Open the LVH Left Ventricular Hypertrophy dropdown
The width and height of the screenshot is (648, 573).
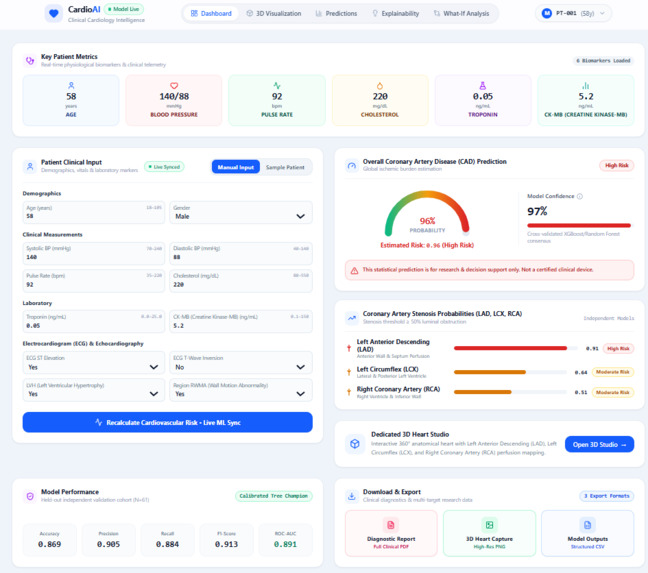click(94, 390)
